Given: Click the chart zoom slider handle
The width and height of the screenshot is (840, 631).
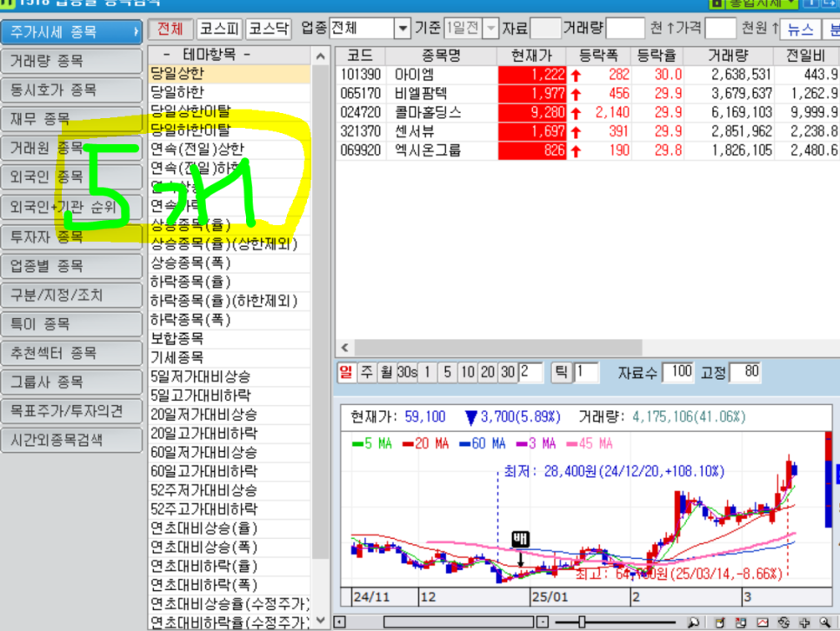Looking at the screenshot, I should (582, 622).
